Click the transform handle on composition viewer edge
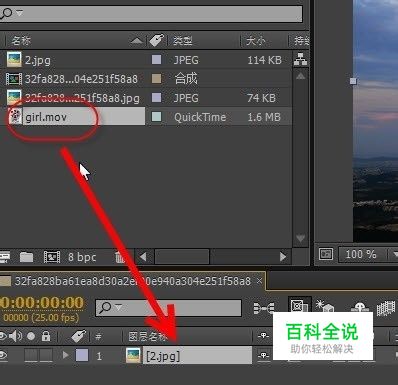 (353, 81)
